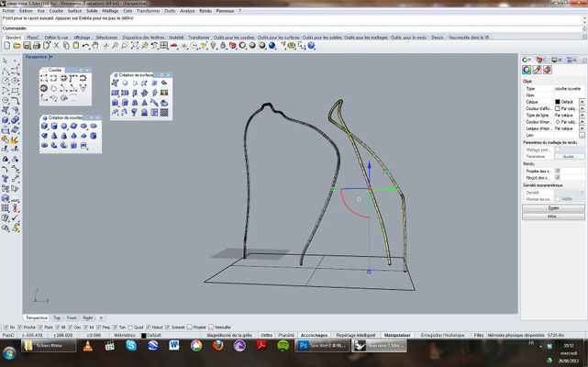Enable the 'Proche' object snap checkbox
This screenshot has width=588, height=367.
click(x=20, y=326)
